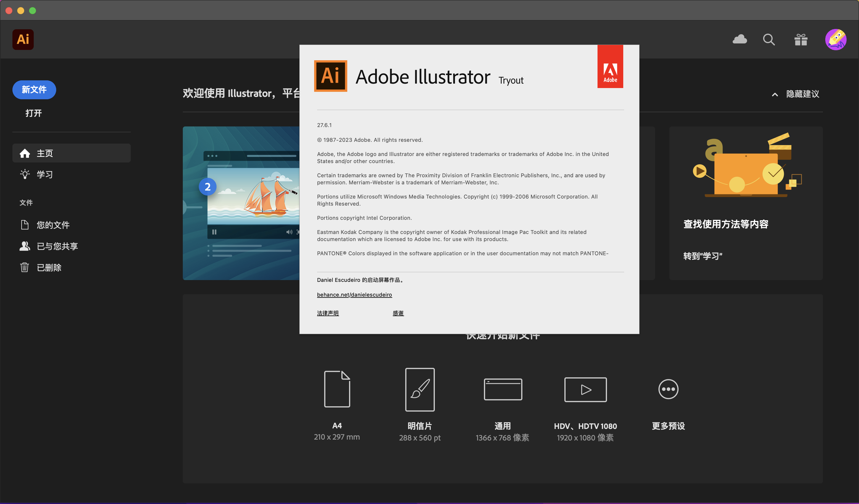The image size is (859, 504).
Task: Click the search magnifier icon
Action: point(769,40)
